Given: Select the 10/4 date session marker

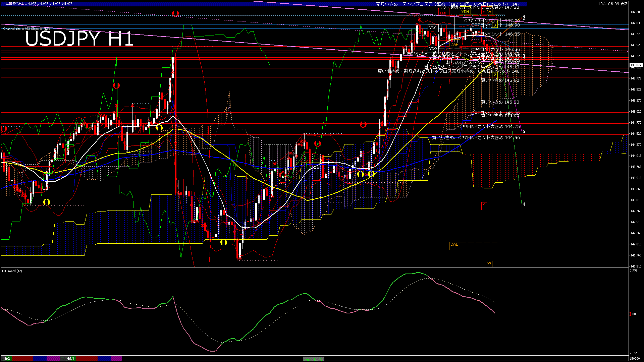Looking at the screenshot, I should (x=71, y=359).
